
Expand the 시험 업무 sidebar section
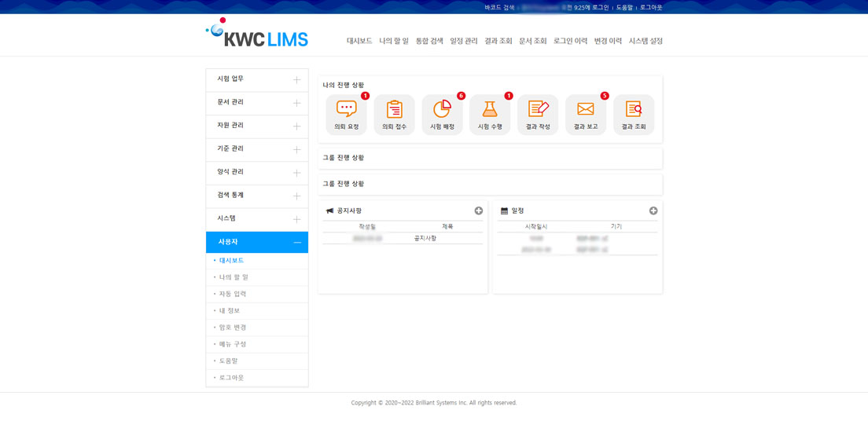pyautogui.click(x=296, y=80)
